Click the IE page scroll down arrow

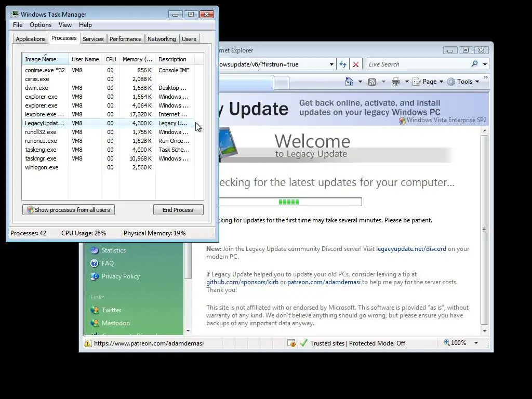pos(484,331)
